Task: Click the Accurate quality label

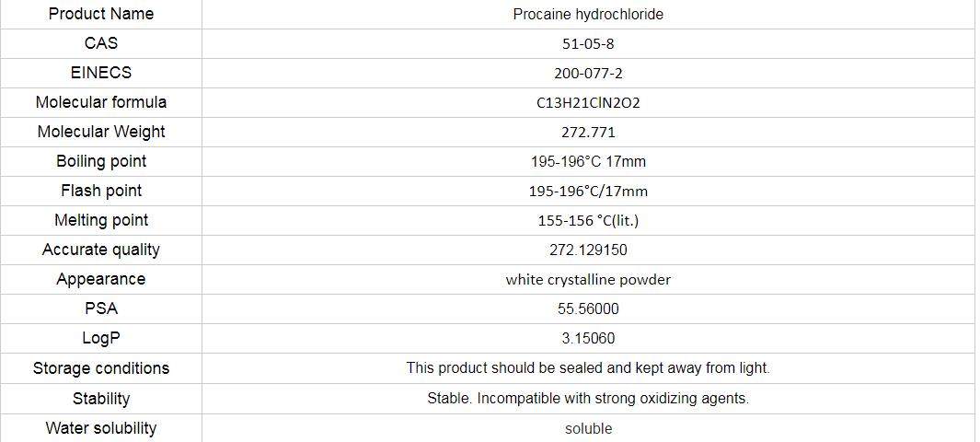Action: tap(101, 250)
